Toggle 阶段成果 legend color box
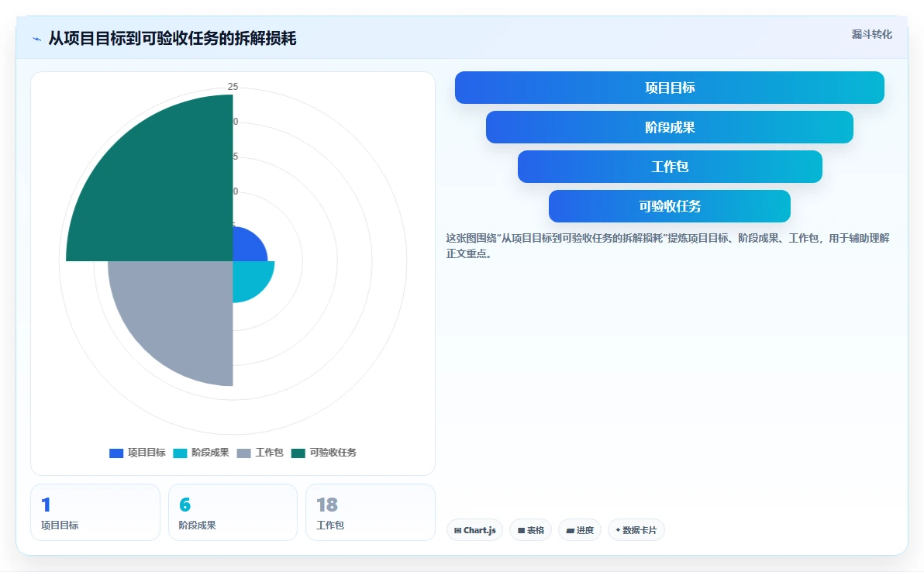Viewport: 924px width, 572px height. pos(180,453)
